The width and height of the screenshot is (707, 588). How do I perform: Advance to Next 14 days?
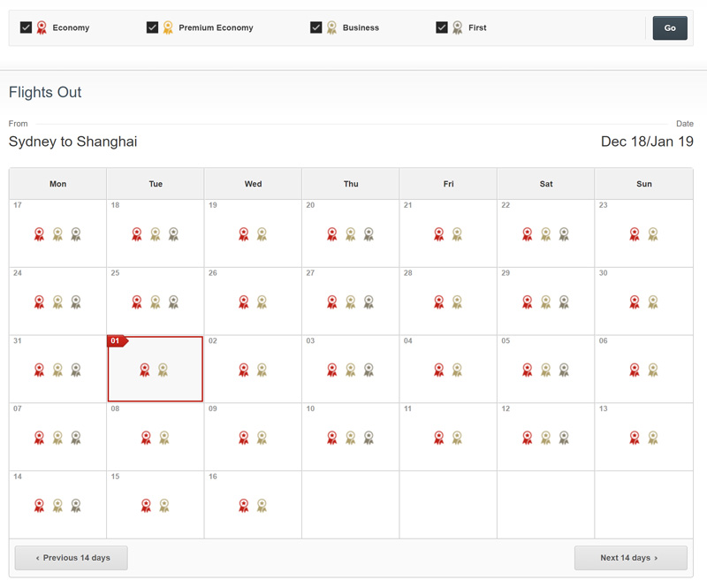630,558
